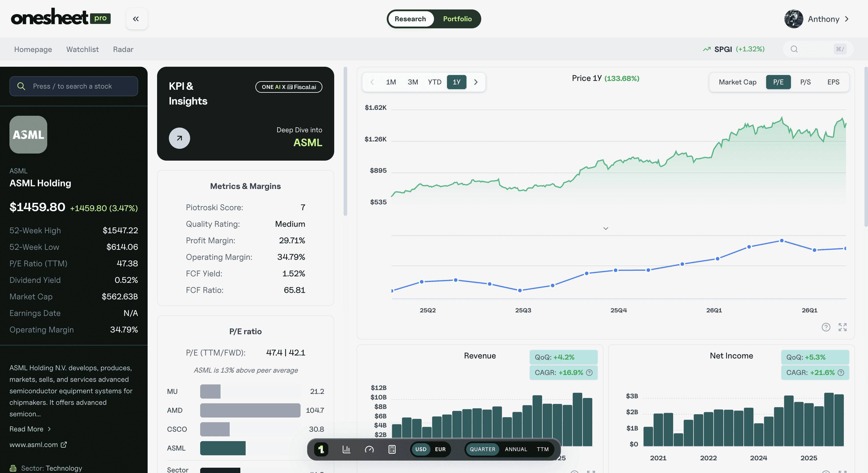The height and width of the screenshot is (473, 868).
Task: Click help icon next to Revenue CAGR
Action: coord(589,373)
